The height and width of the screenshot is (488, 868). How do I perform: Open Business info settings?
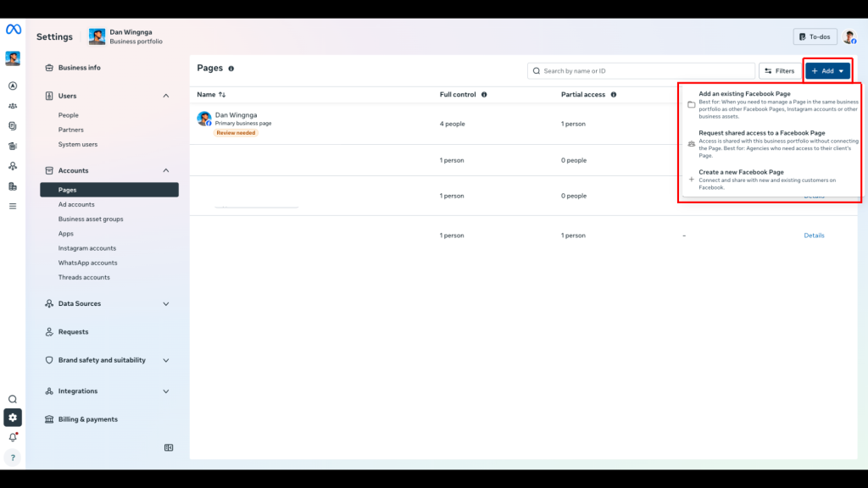[79, 68]
